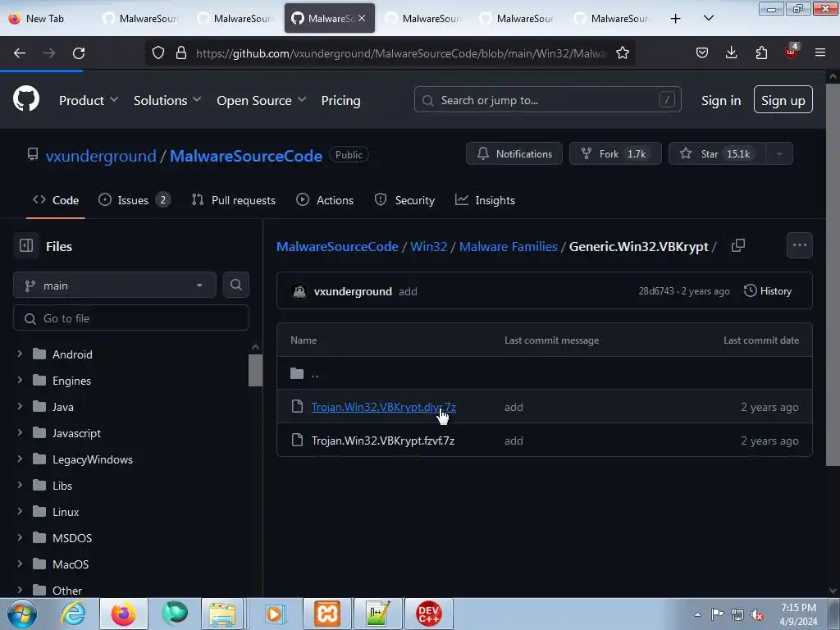
Task: Show hidden tray icons arrow
Action: tap(697, 615)
